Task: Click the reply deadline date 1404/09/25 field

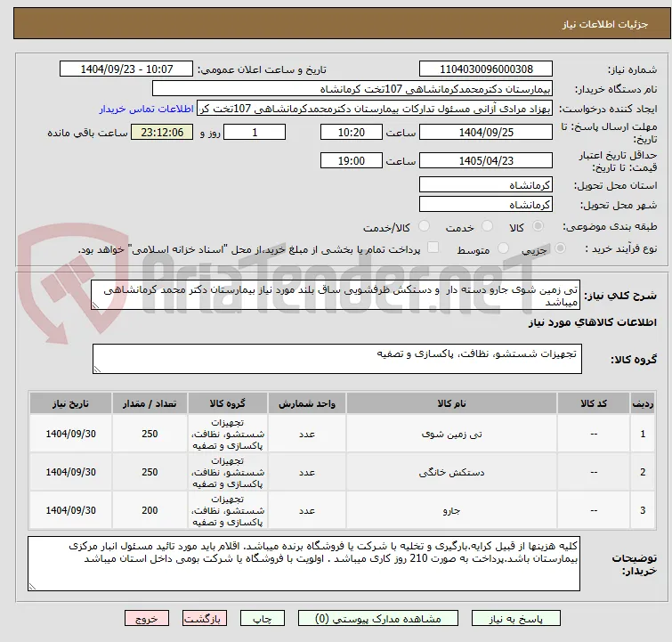Action: coord(486,132)
